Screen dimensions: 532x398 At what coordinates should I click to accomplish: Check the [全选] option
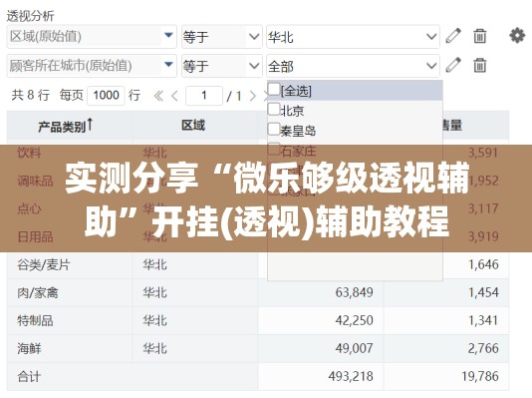274,90
